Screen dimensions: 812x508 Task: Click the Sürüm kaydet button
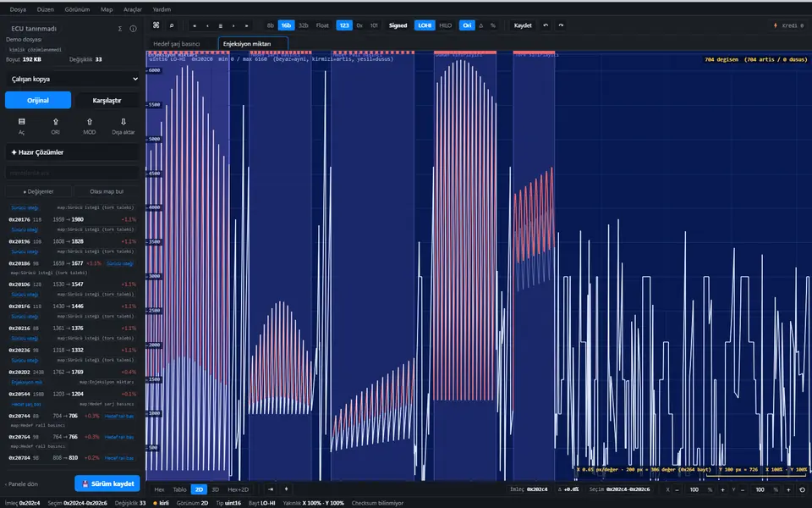pyautogui.click(x=107, y=483)
